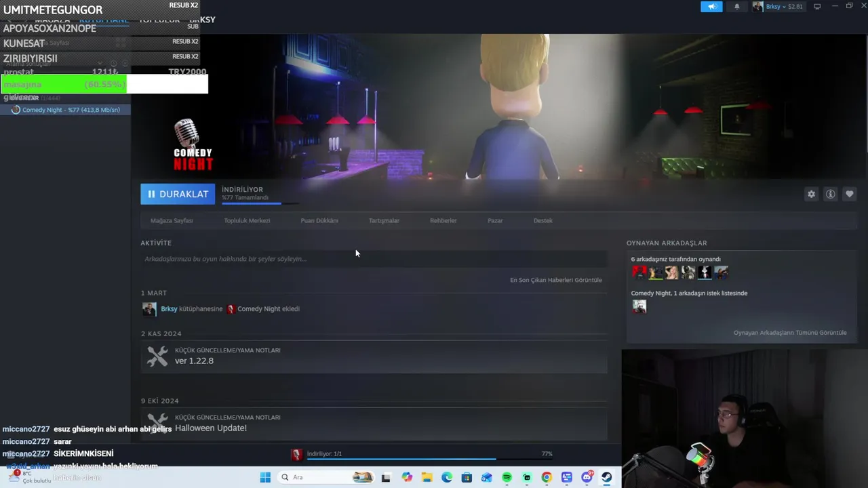The image size is (868, 488).
Task: Open the Brksy profile link in activity
Action: point(169,309)
